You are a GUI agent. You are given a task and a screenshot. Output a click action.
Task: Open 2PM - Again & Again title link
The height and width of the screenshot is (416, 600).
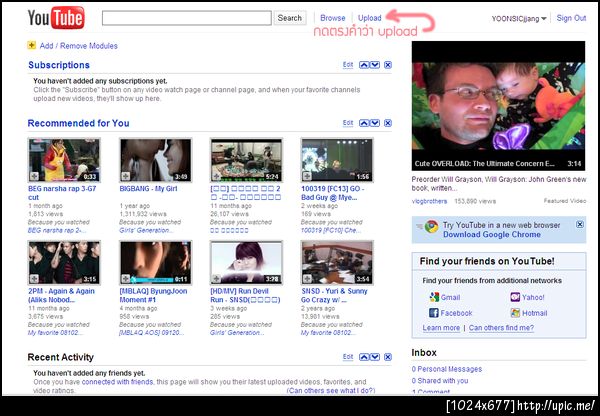click(x=61, y=295)
